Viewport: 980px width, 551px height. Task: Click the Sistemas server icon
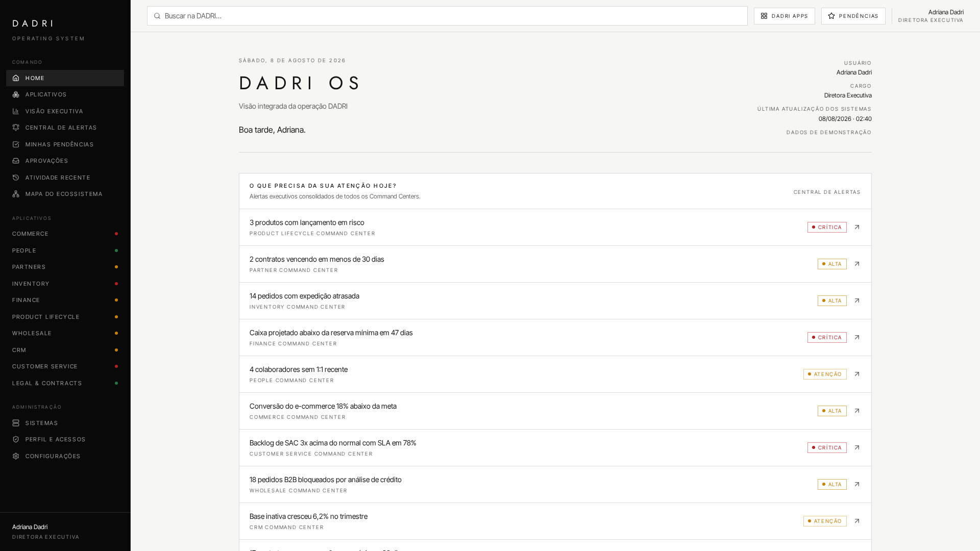pos(16,423)
